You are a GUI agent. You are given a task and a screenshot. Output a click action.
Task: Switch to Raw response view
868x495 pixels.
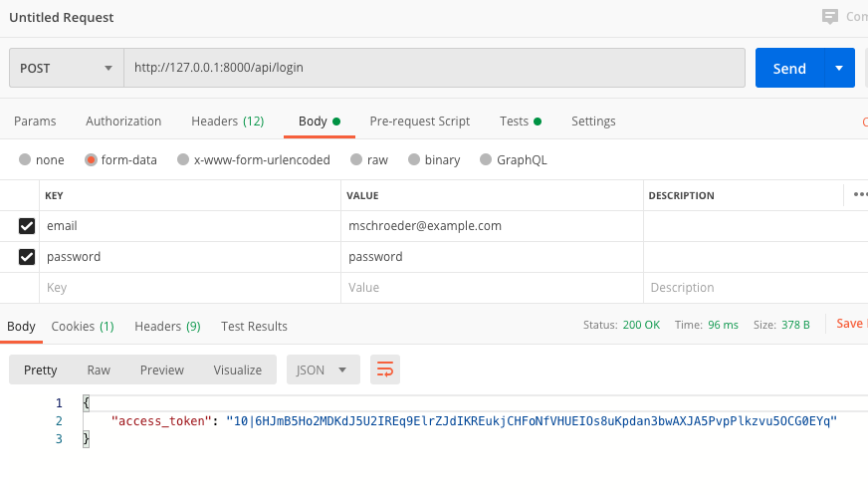(x=99, y=370)
